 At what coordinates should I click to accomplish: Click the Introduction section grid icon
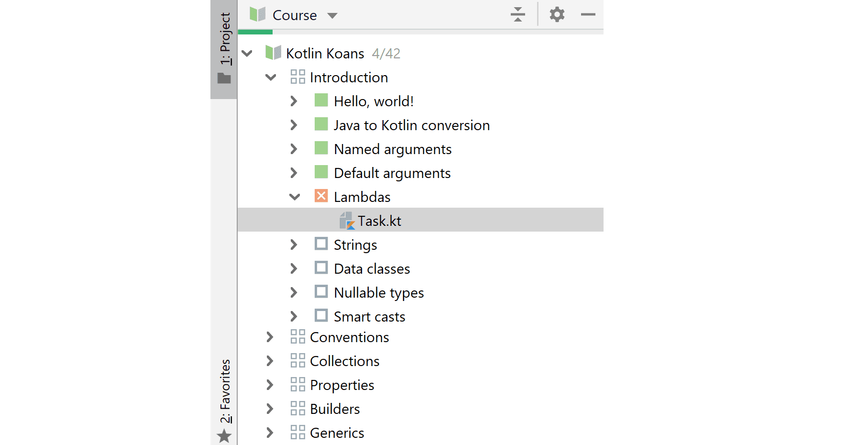(297, 77)
